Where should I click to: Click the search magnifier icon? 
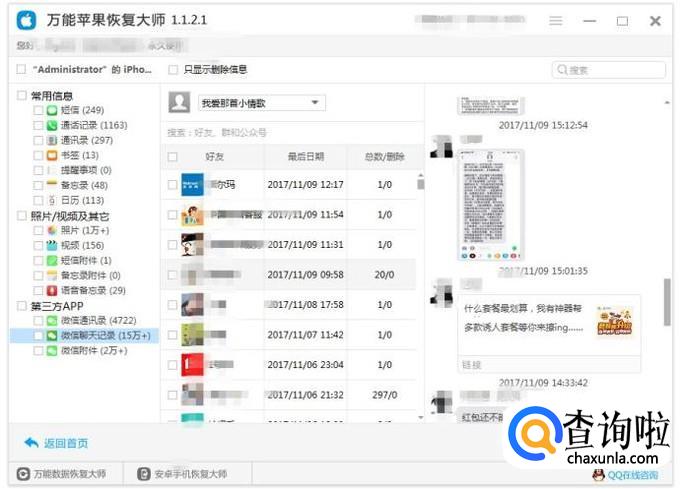coord(562,70)
